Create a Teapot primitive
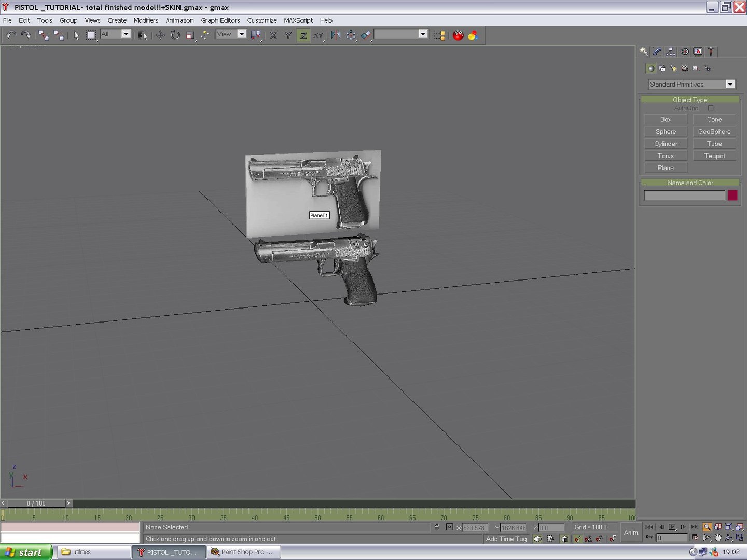The width and height of the screenshot is (747, 560). [714, 156]
